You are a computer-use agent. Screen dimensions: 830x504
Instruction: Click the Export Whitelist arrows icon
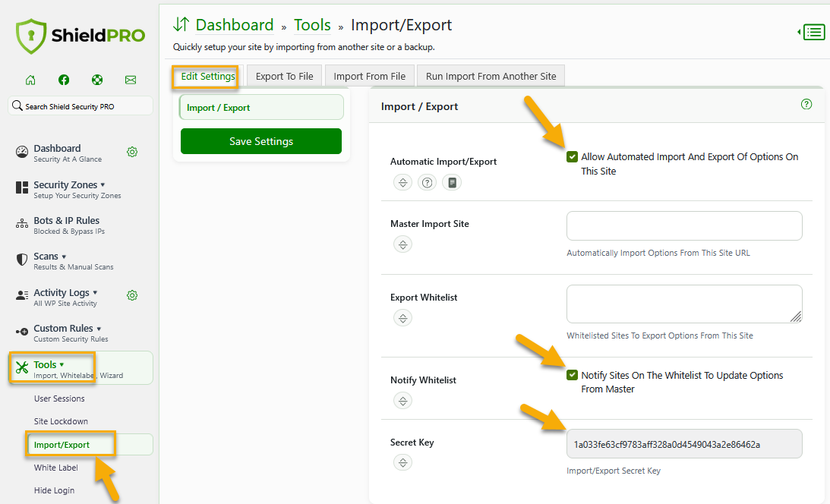[x=402, y=318]
